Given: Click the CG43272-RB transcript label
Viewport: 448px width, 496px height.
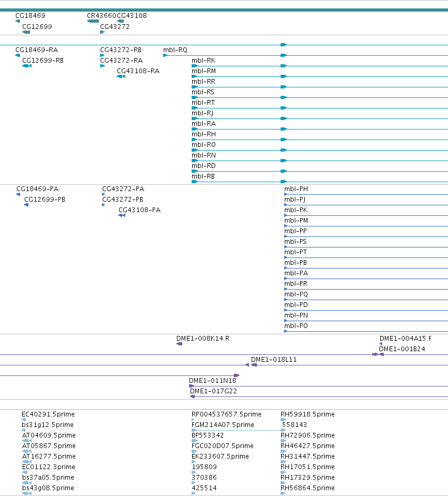Looking at the screenshot, I should [121, 50].
